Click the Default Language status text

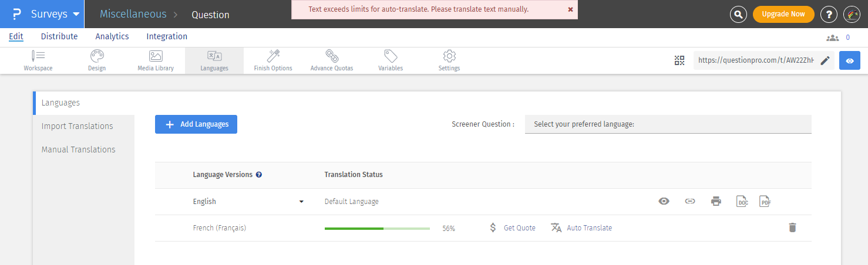tap(352, 202)
